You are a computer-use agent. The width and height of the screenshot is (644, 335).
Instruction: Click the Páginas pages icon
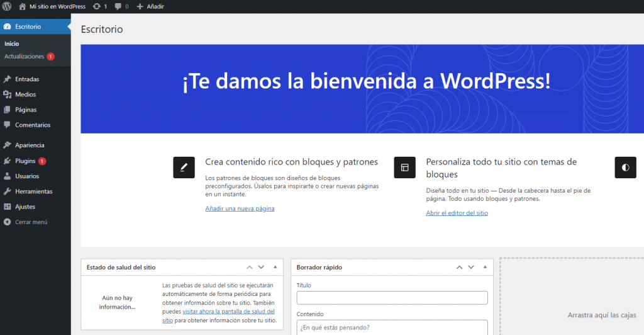coord(7,110)
